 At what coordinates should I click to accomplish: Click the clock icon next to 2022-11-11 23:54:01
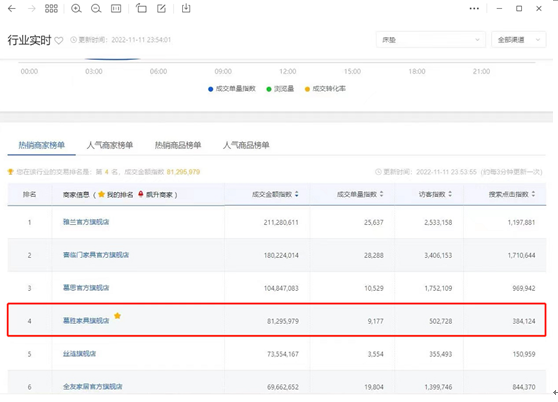point(73,40)
